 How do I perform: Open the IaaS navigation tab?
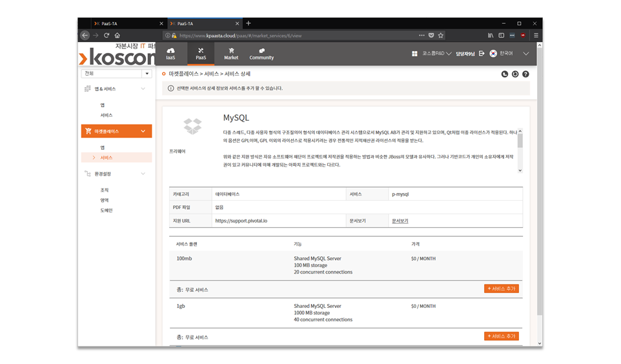pos(170,54)
